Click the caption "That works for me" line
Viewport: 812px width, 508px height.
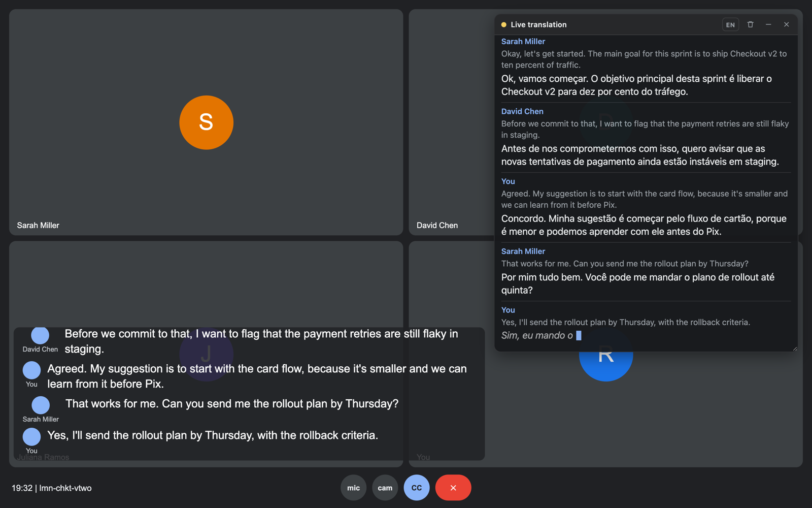point(232,404)
